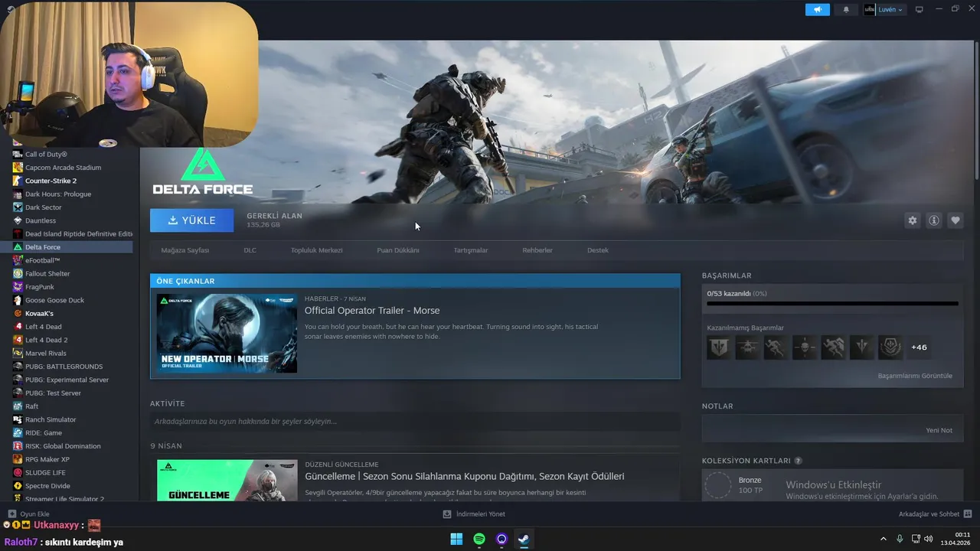Click first locked achievement badge icon
The height and width of the screenshot is (551, 980).
coord(719,347)
